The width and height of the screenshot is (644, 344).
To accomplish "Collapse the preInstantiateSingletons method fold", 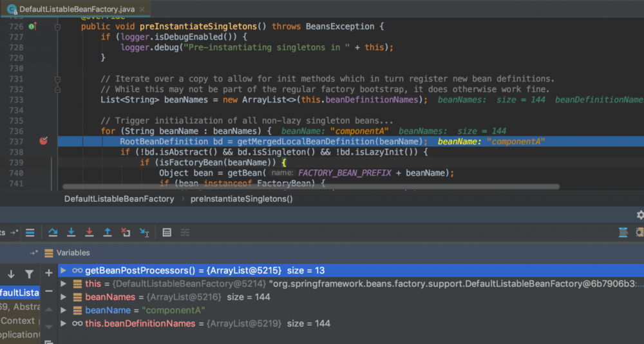I will (x=57, y=27).
